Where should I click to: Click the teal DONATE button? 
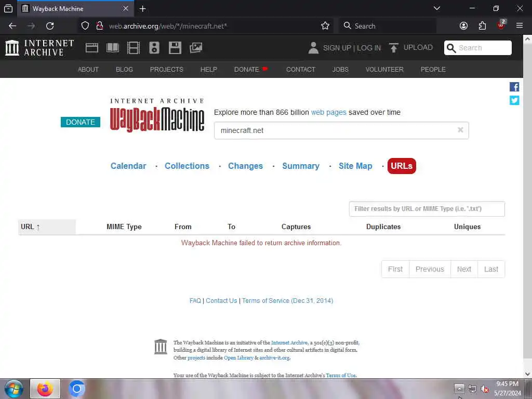pos(81,122)
